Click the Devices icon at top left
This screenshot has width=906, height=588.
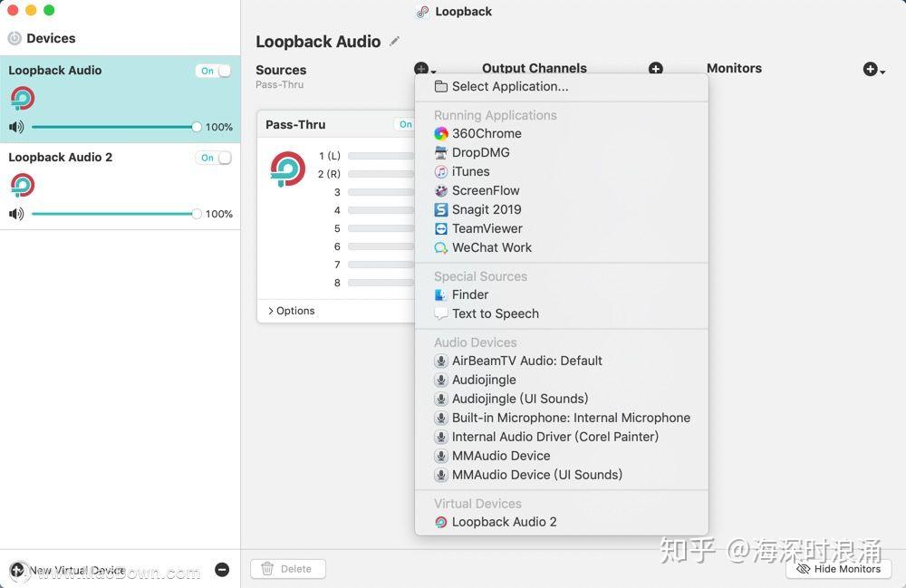tap(14, 37)
